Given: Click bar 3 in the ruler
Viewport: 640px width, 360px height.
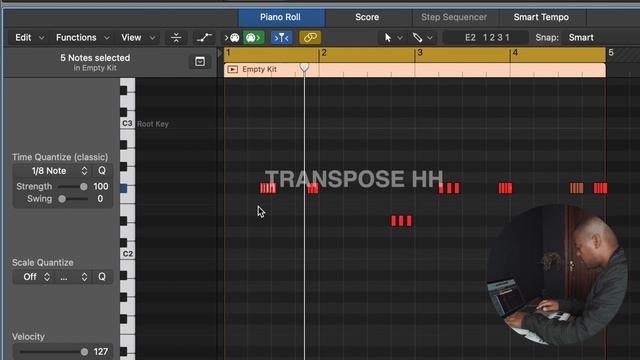Looking at the screenshot, I should tap(420, 53).
